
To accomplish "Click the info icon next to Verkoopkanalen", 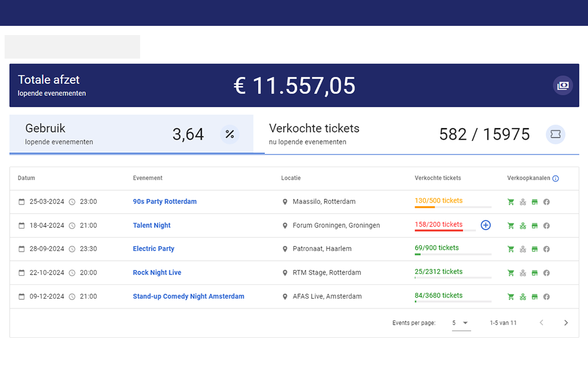I will click(555, 179).
